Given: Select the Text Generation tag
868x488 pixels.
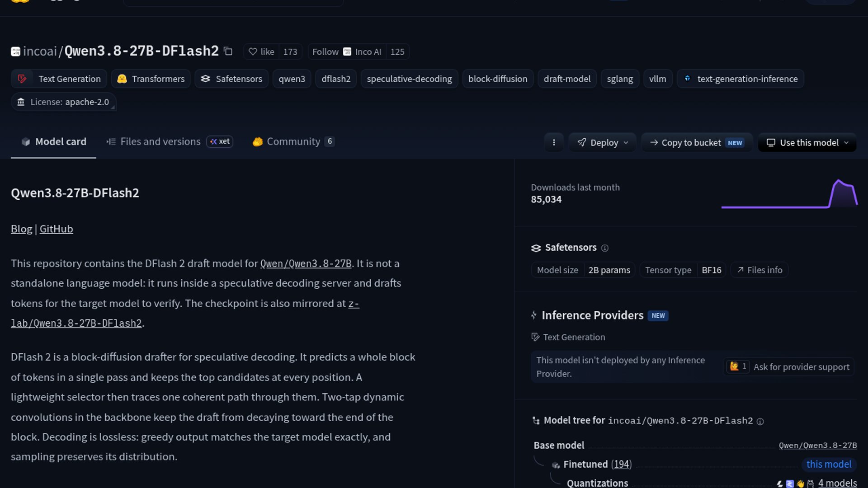Looking at the screenshot, I should click(59, 79).
